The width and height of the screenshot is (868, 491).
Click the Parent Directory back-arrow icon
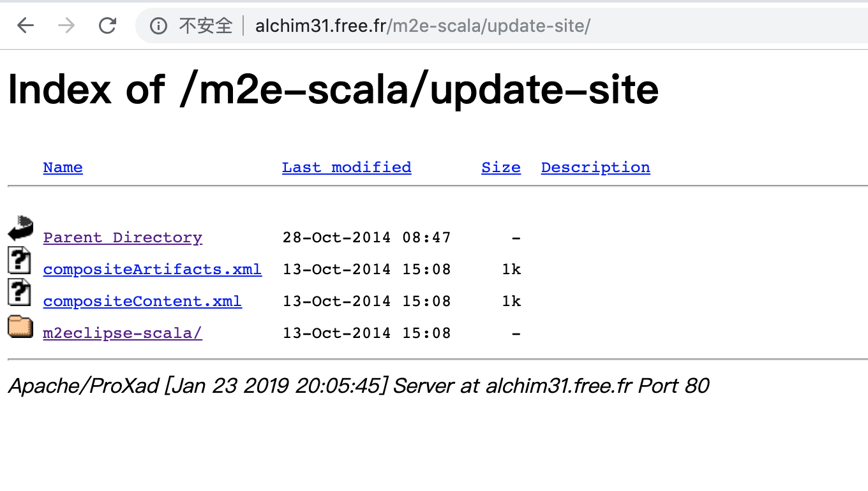click(x=20, y=228)
